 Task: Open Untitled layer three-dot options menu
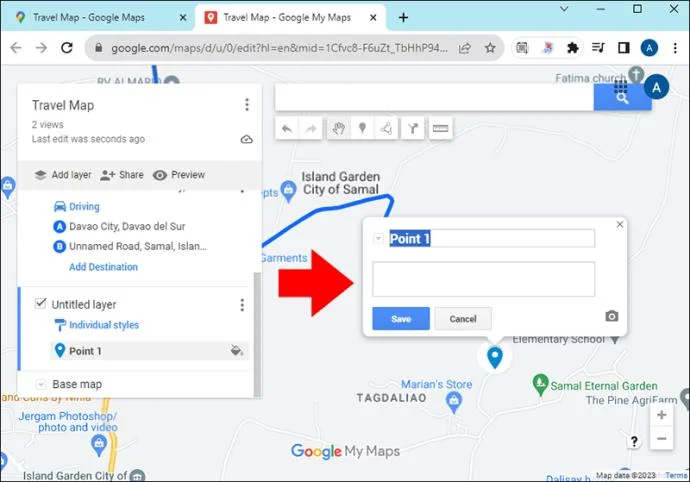[x=242, y=305]
